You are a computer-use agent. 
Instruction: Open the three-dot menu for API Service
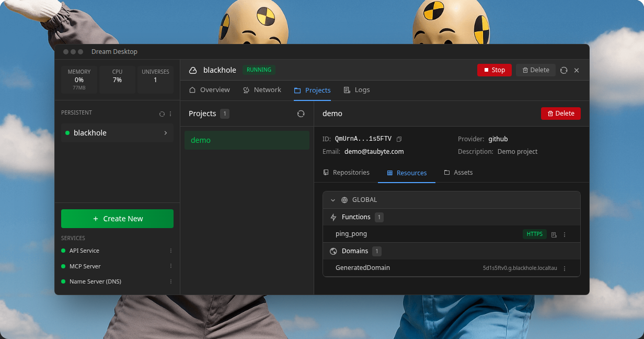[x=170, y=251]
